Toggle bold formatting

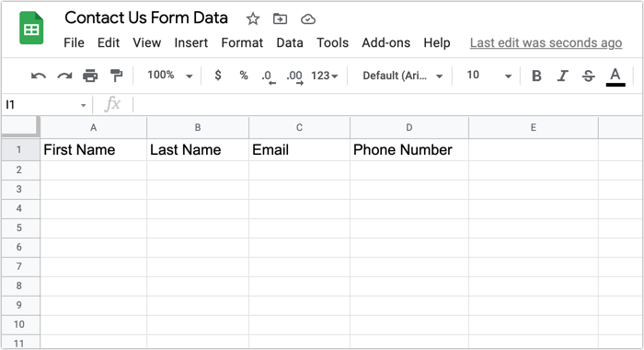(x=536, y=76)
